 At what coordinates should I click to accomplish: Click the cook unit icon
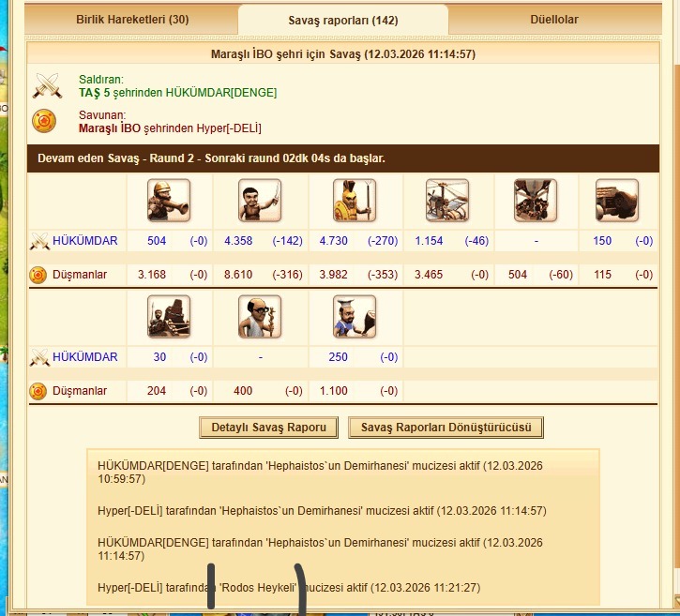click(355, 317)
